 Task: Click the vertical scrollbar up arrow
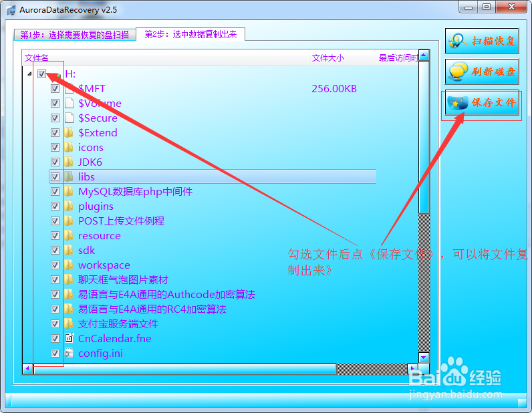pos(424,55)
